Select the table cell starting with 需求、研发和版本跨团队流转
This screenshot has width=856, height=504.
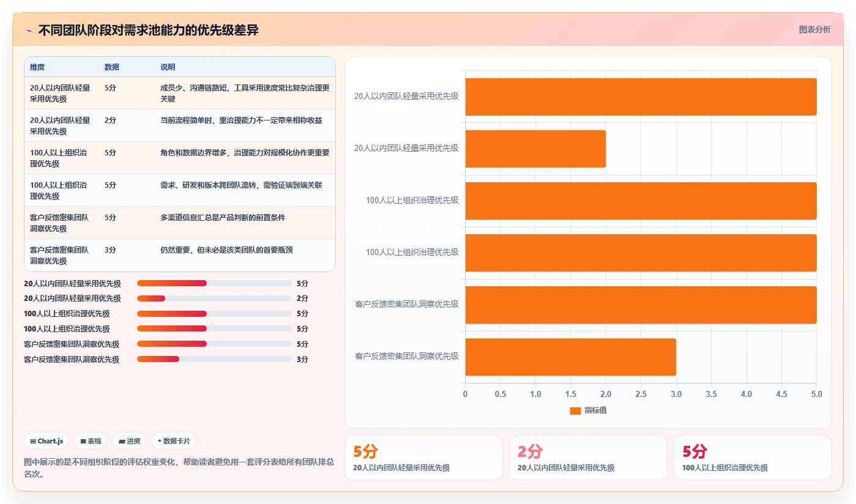(245, 190)
